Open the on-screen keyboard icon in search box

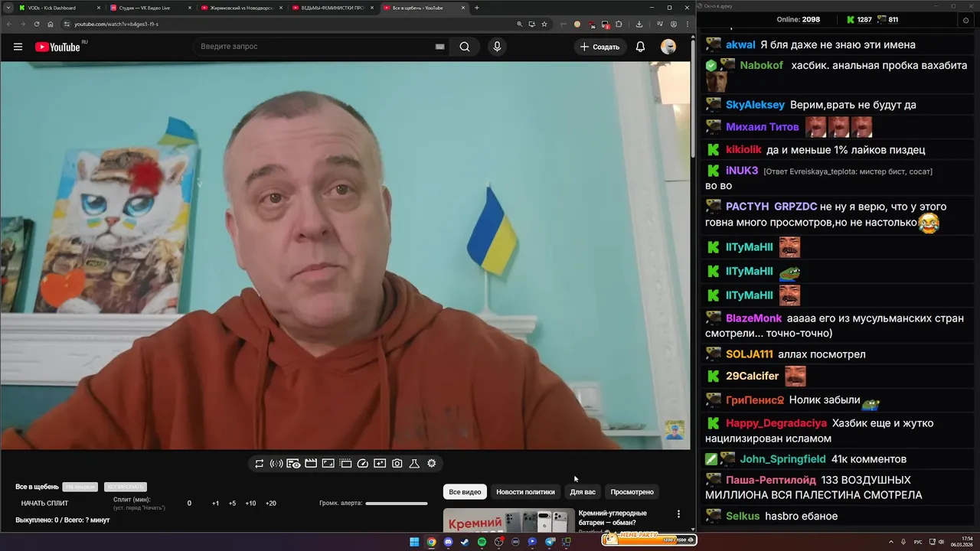click(x=439, y=47)
